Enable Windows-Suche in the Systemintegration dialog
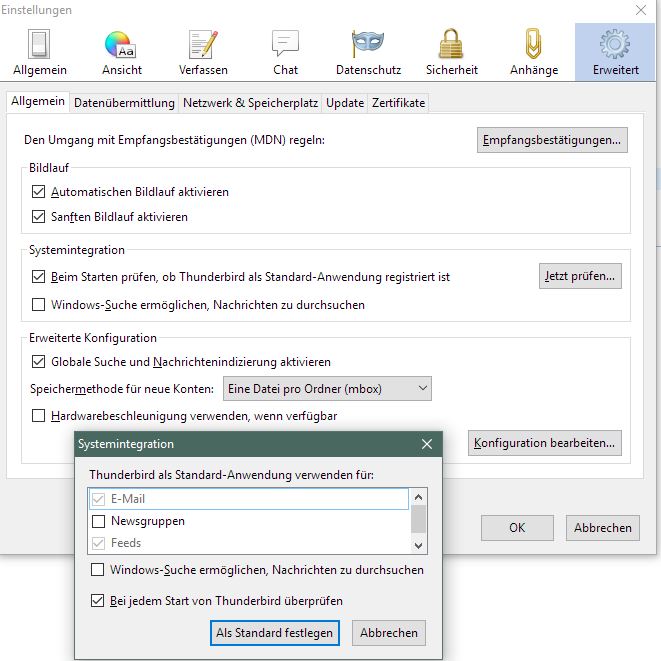661x661 pixels. (97, 570)
